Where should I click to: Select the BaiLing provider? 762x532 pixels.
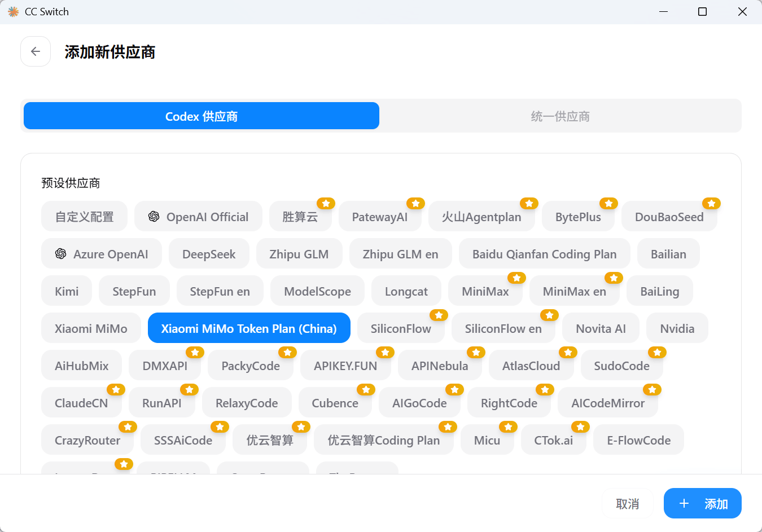pyautogui.click(x=660, y=291)
